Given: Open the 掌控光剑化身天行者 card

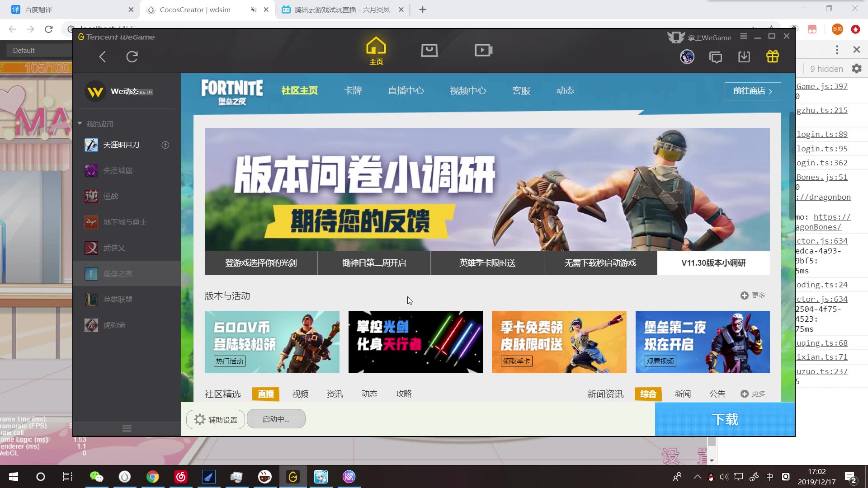Looking at the screenshot, I should (415, 342).
